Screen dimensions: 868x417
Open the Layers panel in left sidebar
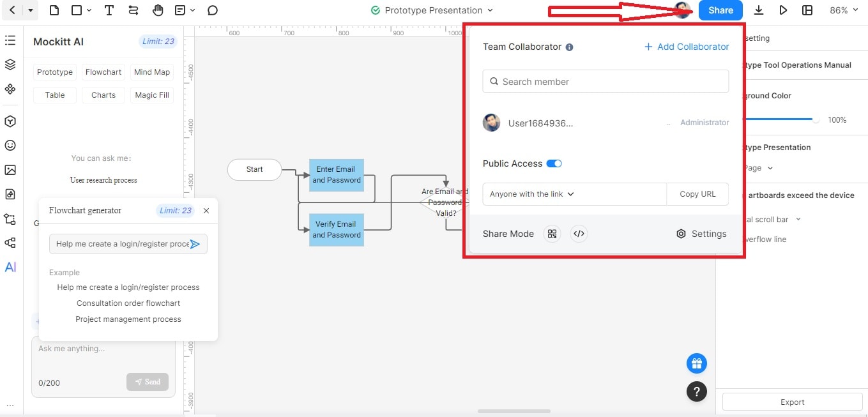point(10,64)
